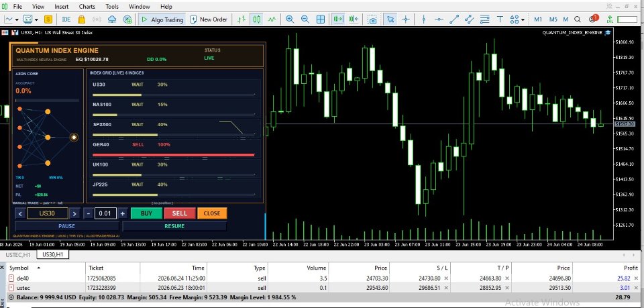Open the Insert menu
This screenshot has width=644, height=308.
[62, 7]
